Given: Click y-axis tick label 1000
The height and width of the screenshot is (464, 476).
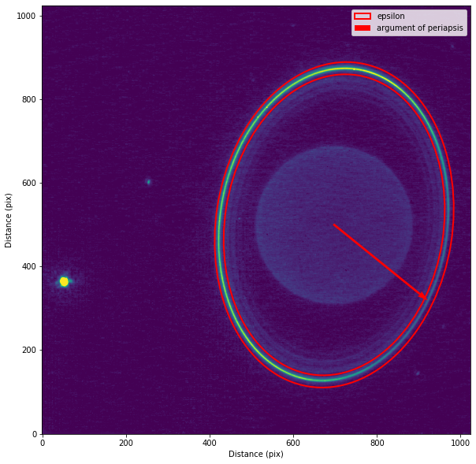Looking at the screenshot, I should click(28, 16).
